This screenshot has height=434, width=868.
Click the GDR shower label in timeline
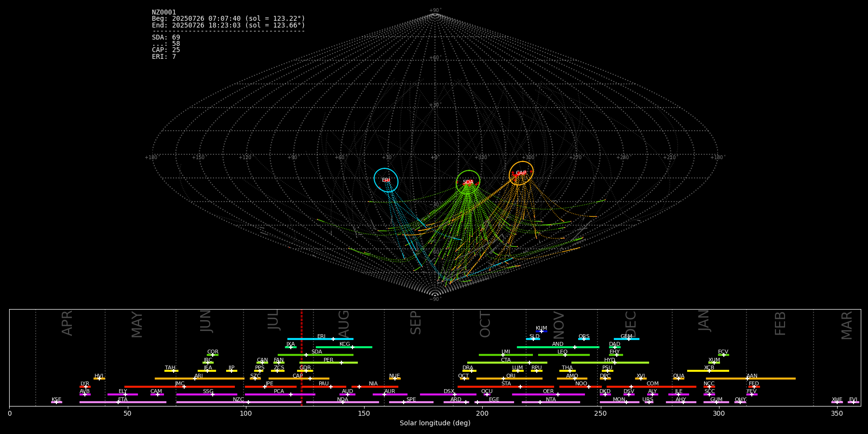[x=305, y=367]
